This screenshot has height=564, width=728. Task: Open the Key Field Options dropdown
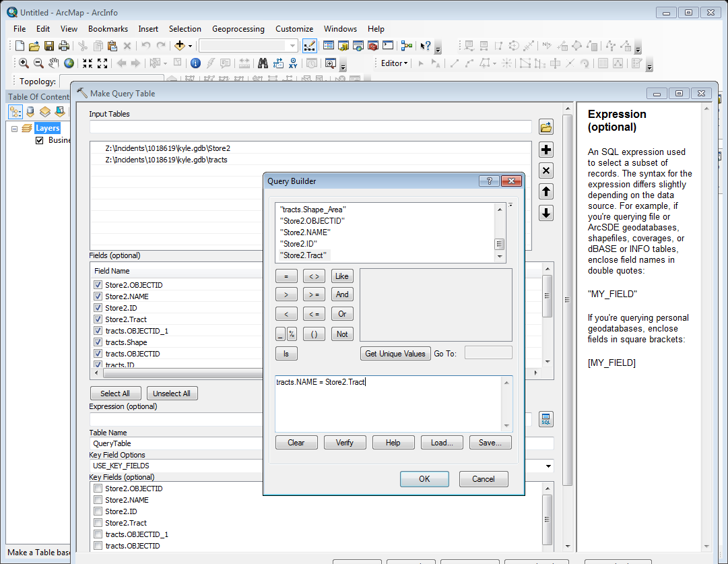[549, 466]
